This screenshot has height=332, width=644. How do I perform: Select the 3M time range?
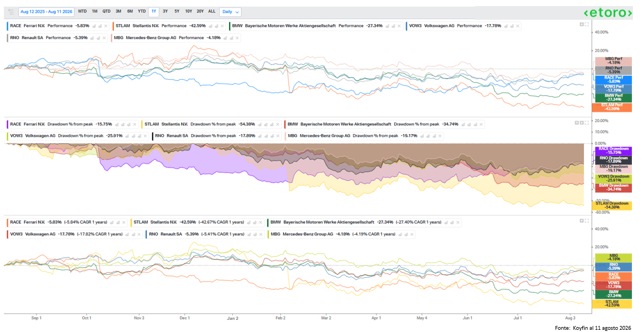click(x=118, y=12)
